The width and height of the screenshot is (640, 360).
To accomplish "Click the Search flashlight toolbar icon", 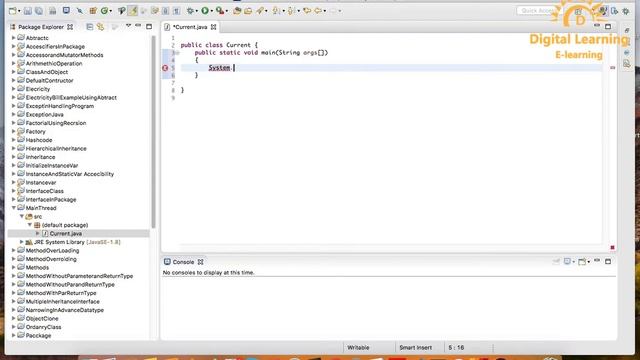I will 260,11.
